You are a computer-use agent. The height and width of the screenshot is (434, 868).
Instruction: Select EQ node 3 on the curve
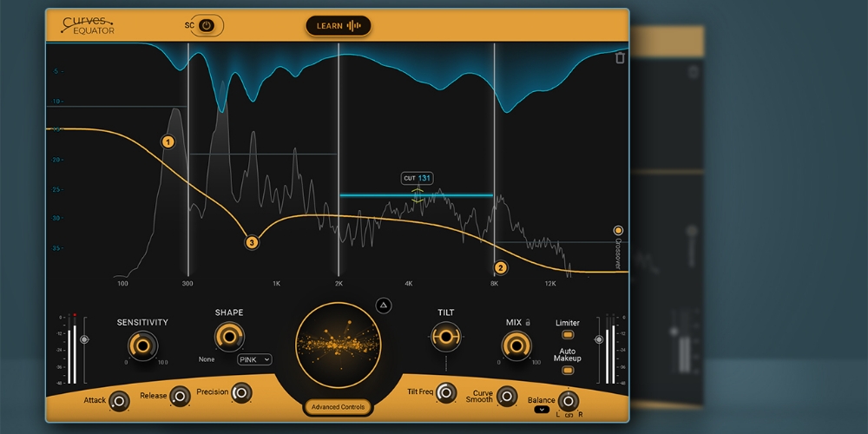252,243
